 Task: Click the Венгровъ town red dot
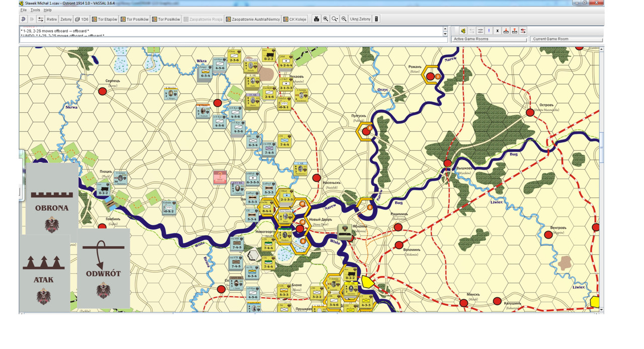pyautogui.click(x=549, y=235)
